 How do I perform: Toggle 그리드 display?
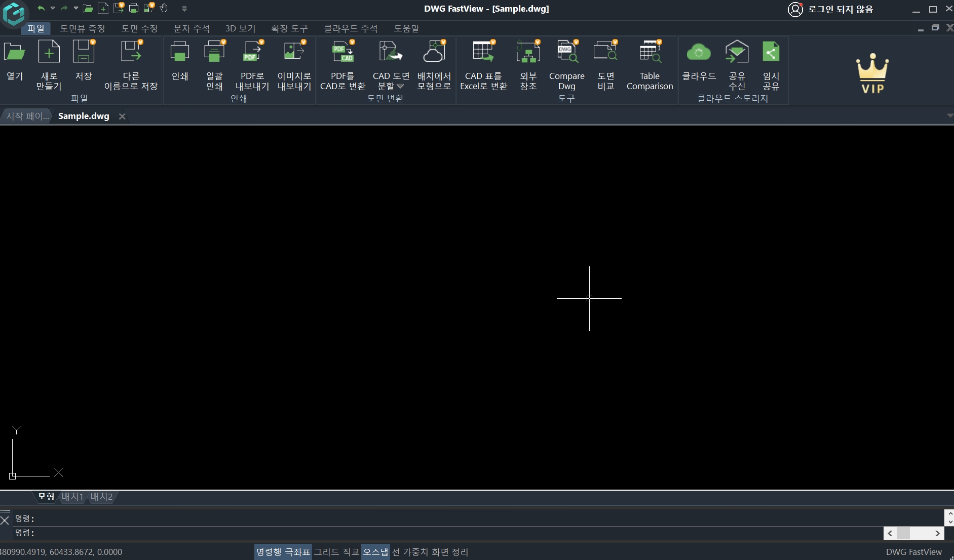[326, 552]
